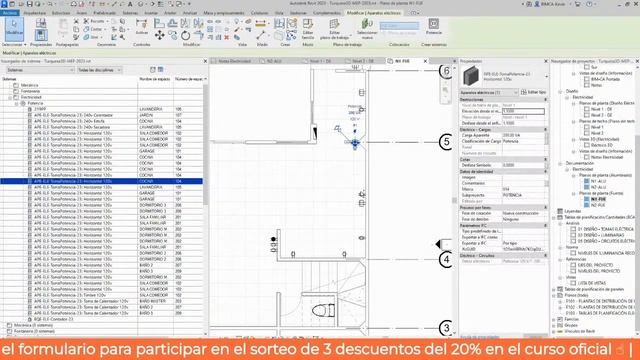
Task: Open the Vista ribbon tab
Action: pyautogui.click(x=279, y=13)
